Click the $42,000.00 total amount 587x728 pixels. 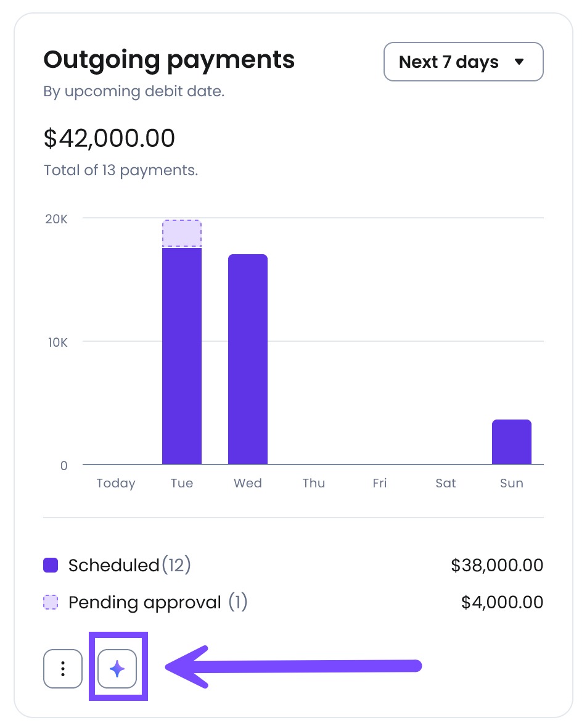point(109,138)
